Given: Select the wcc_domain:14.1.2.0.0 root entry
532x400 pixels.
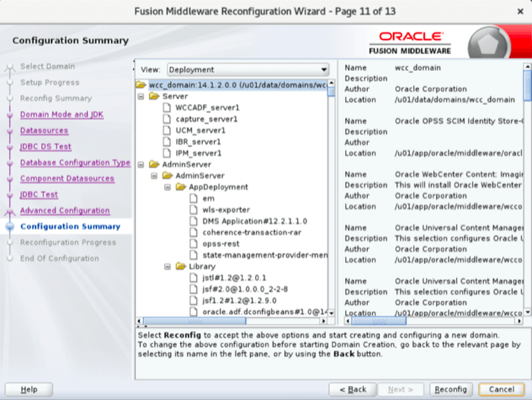Looking at the screenshot, I should [x=237, y=85].
